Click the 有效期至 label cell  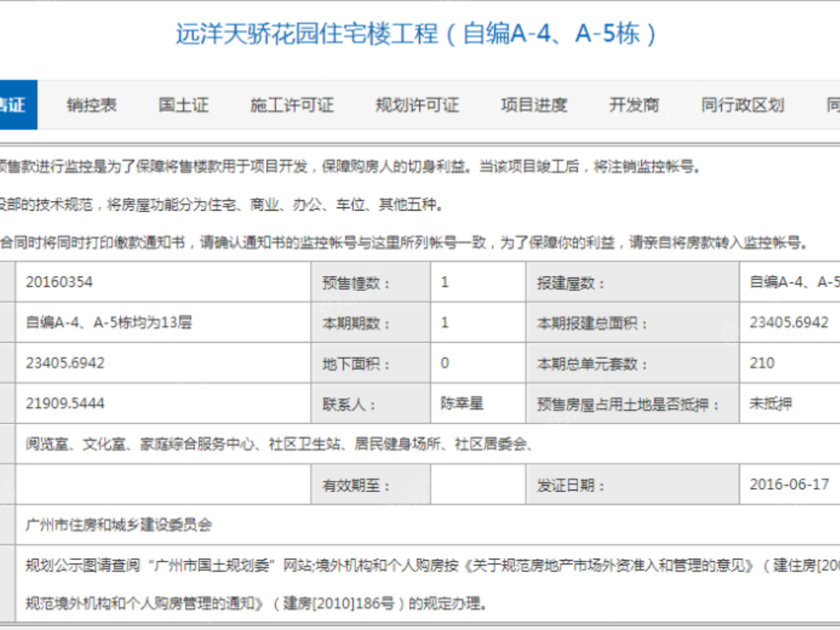(371, 484)
